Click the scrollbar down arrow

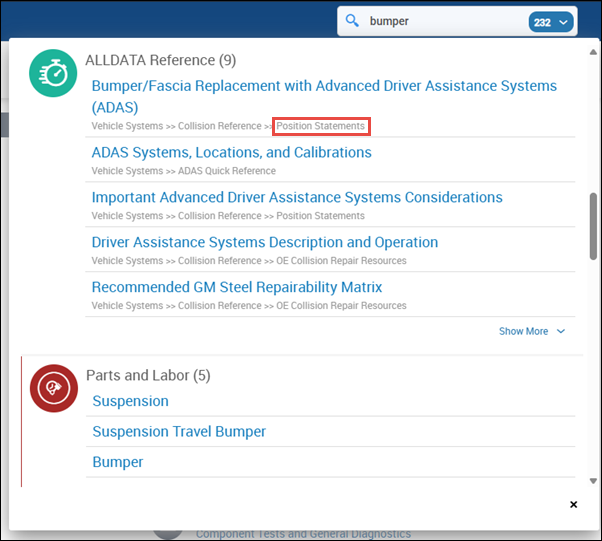click(593, 481)
